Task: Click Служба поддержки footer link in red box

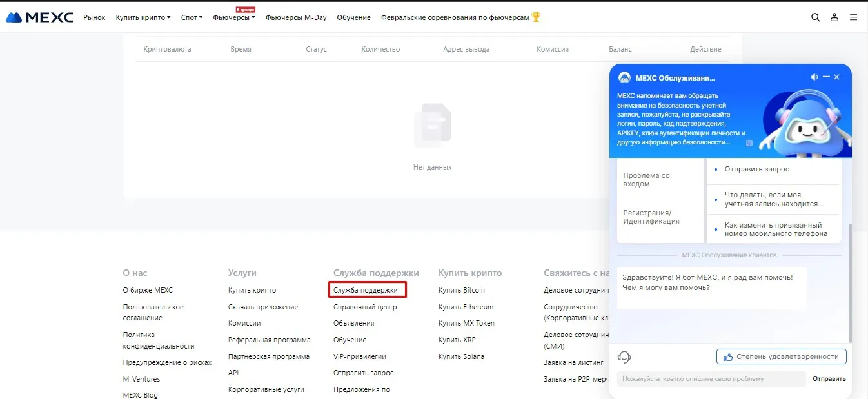Action: pyautogui.click(x=366, y=291)
